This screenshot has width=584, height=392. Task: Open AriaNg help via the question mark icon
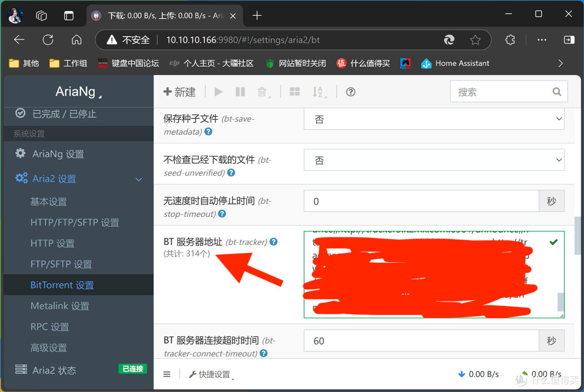click(x=350, y=91)
